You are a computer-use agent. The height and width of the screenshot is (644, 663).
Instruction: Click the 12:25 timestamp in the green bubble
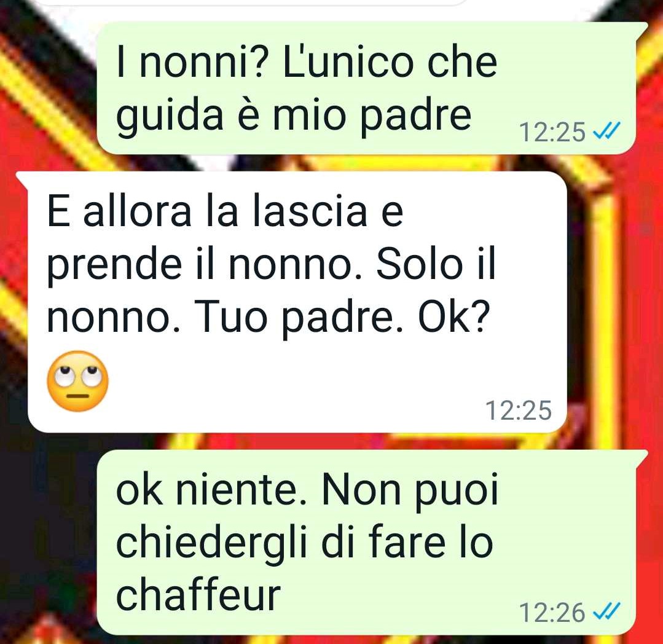click(552, 132)
